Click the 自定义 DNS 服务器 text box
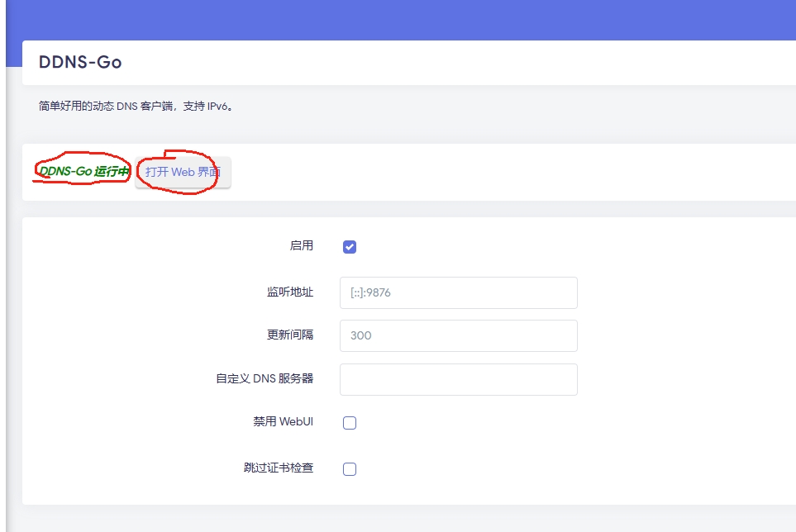Screen dimensions: 796x532 458,378
